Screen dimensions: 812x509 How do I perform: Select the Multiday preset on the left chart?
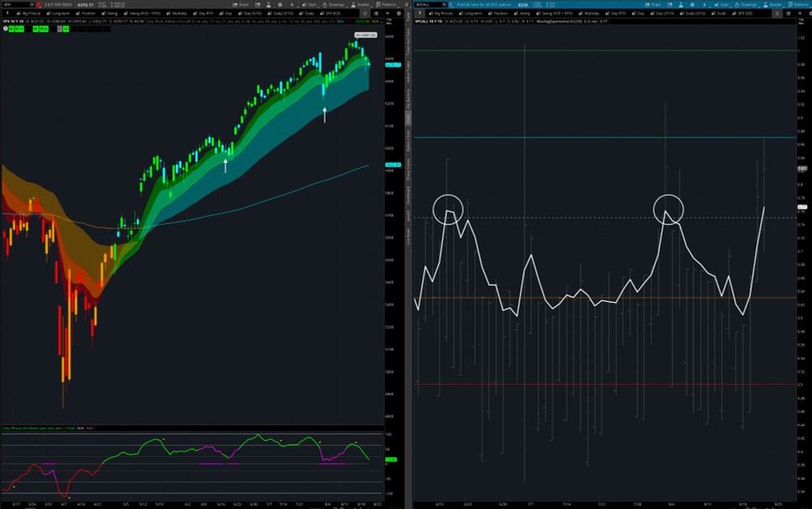tap(176, 13)
